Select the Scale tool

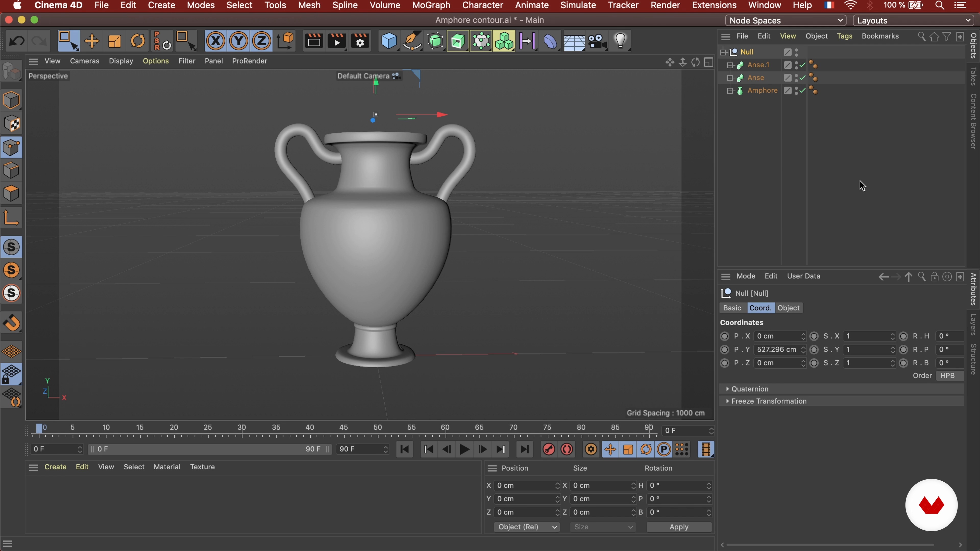point(115,41)
